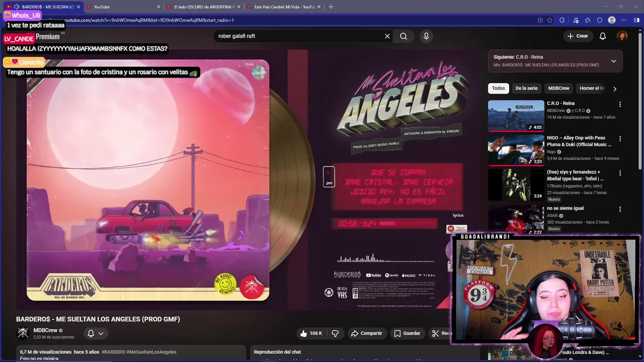Open the favorites list icon
644x362 pixels.
point(588,20)
